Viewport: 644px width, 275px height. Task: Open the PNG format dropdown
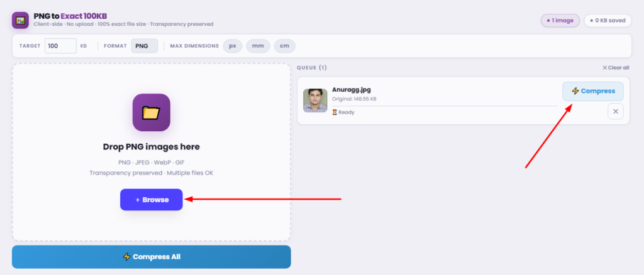[144, 46]
